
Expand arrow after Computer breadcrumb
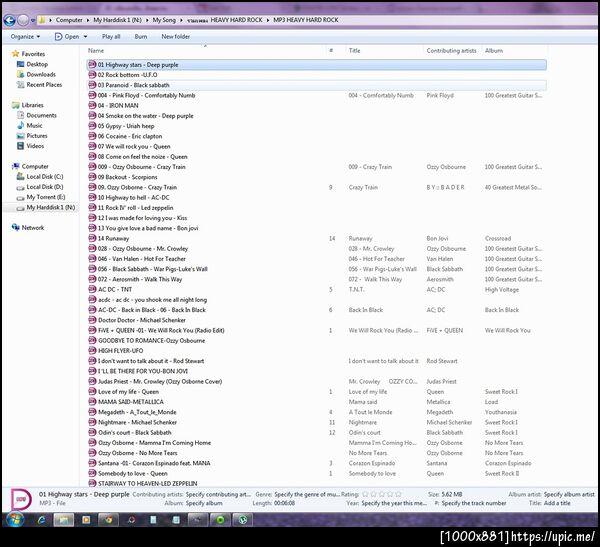pyautogui.click(x=88, y=20)
